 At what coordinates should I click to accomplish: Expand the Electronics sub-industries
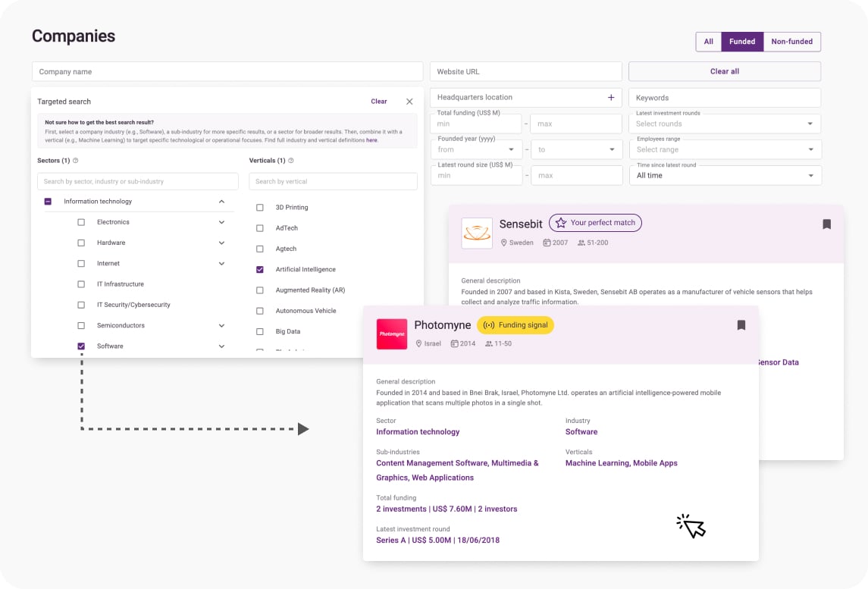point(221,222)
